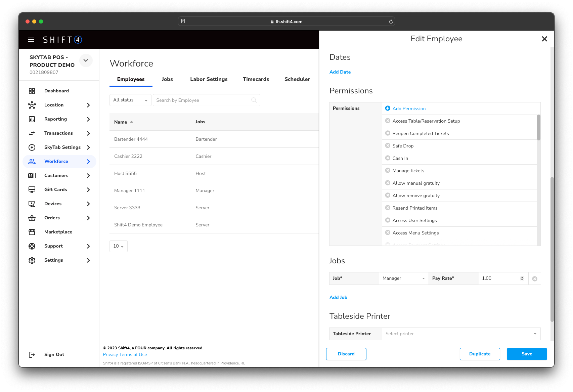The image size is (573, 392).
Task: Click the Marketplace storefront icon
Action: tap(32, 232)
